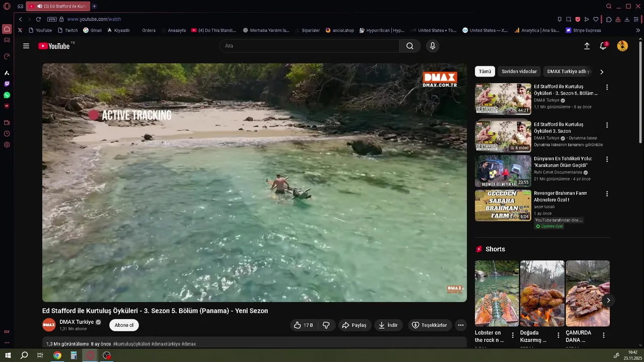
Task: Open the YouTube notifications bell
Action: click(603, 46)
